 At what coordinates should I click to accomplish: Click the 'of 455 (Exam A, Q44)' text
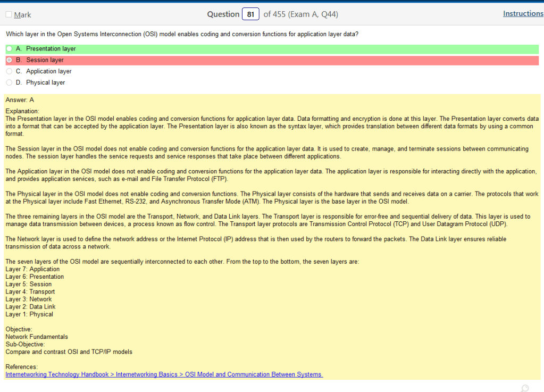(300, 14)
